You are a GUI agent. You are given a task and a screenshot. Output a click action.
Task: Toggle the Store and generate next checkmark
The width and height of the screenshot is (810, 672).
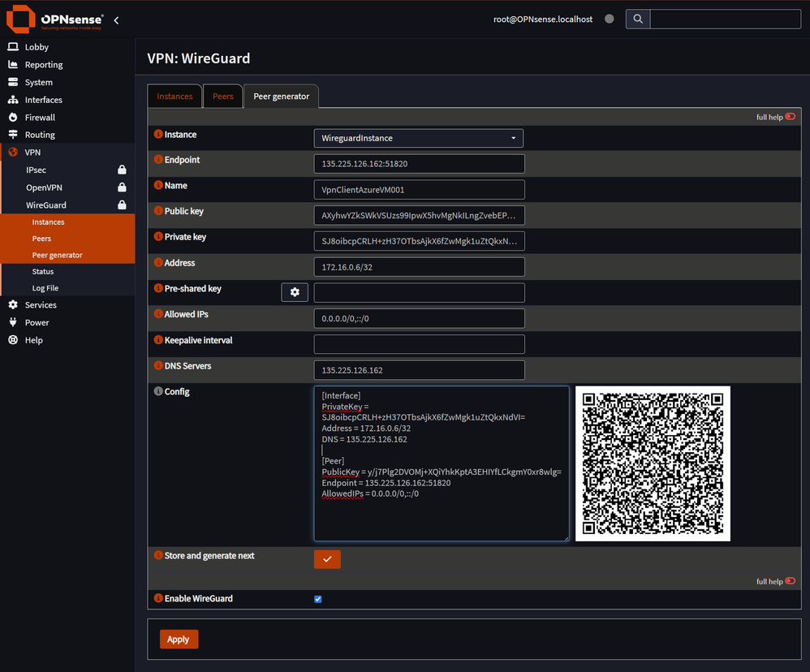coord(327,559)
